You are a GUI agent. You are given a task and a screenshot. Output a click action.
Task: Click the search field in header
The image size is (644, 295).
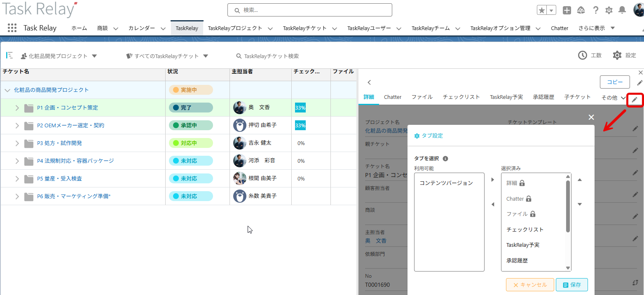coord(309,10)
